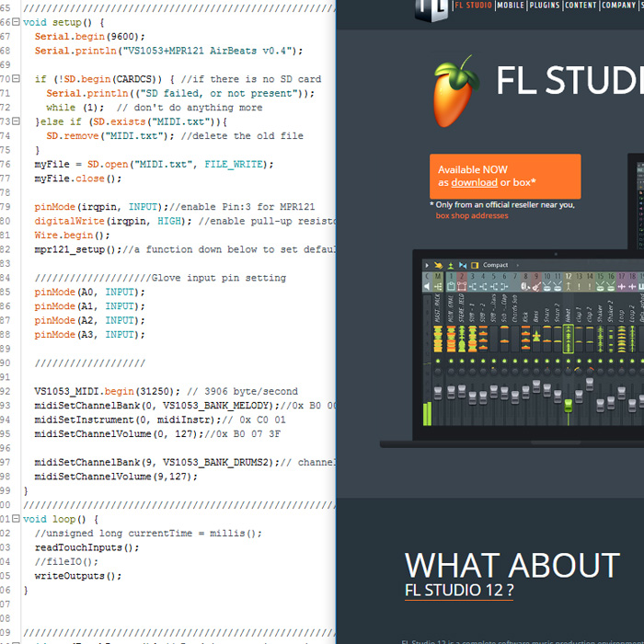Image resolution: width=644 pixels, height=644 pixels.
Task: Collapse the if (!SD.begin(CARDCS)) block
Action: tap(16, 78)
